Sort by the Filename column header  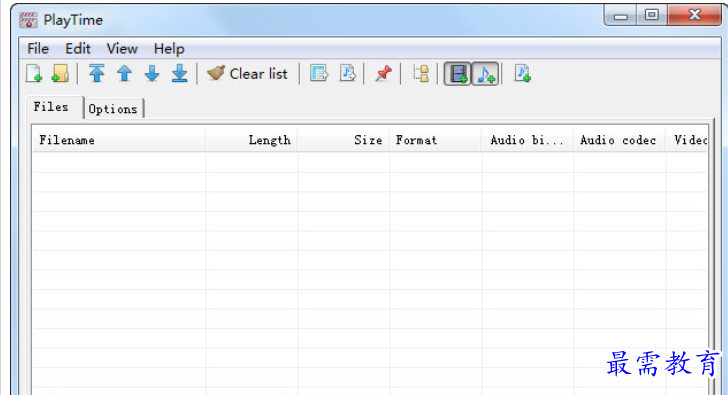pos(119,140)
